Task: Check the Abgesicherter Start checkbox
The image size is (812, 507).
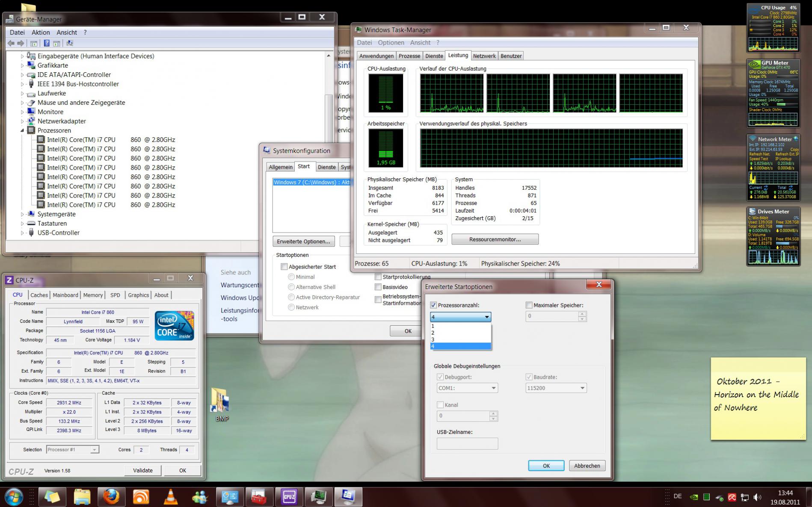Action: [x=284, y=267]
